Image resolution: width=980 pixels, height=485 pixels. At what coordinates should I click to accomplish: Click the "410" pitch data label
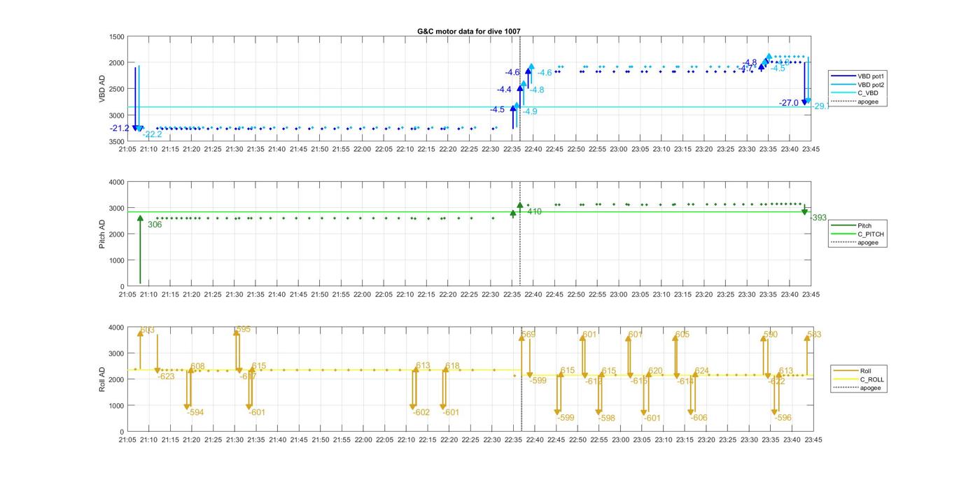pos(535,211)
